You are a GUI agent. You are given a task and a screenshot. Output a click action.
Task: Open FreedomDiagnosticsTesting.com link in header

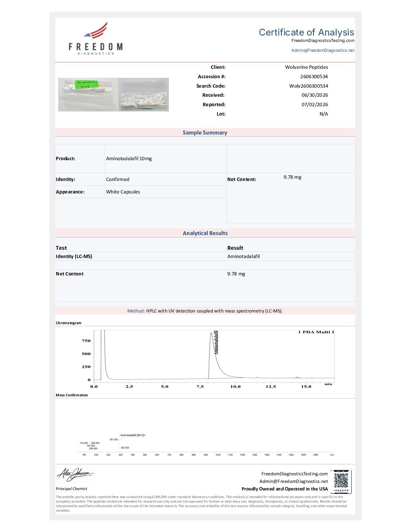click(x=323, y=41)
